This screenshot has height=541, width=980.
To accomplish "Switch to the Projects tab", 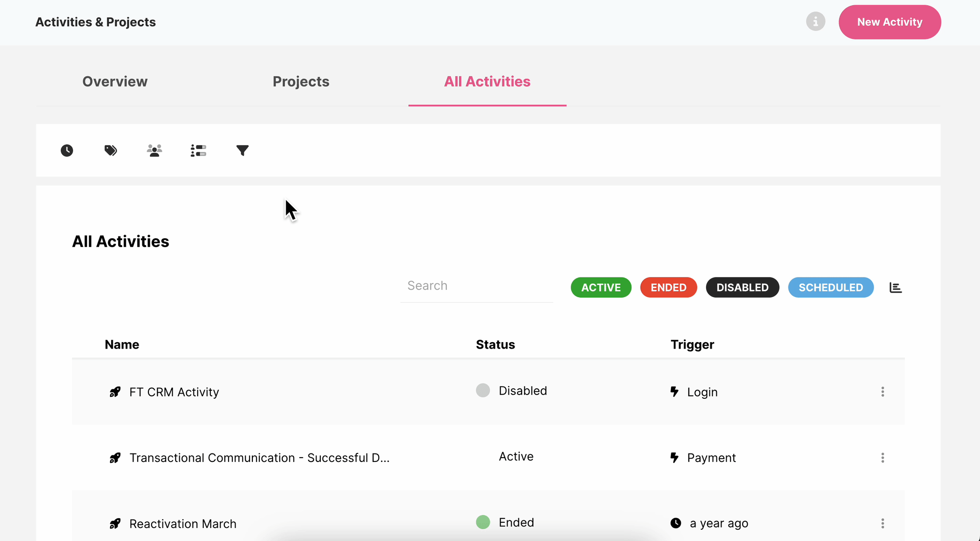I will [x=301, y=81].
